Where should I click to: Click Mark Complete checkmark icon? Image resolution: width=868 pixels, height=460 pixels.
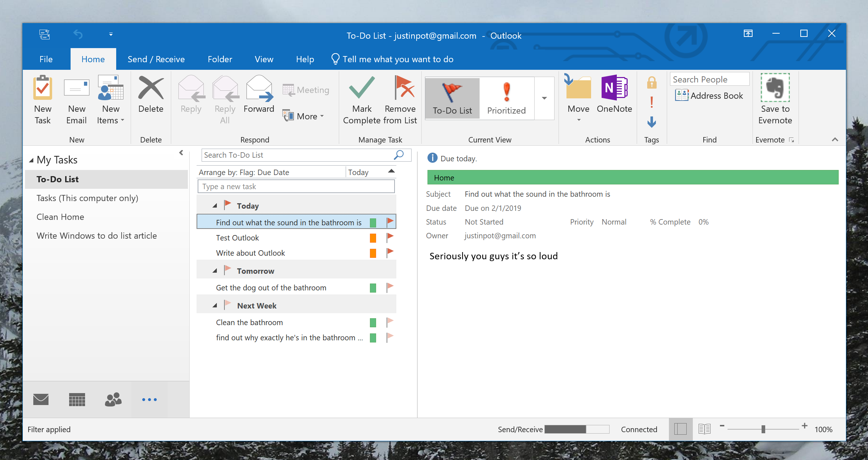tap(362, 88)
